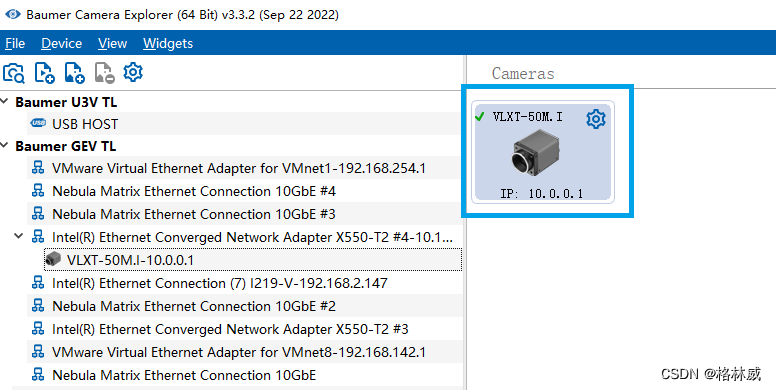Click camera icon beside VLXT-50M.I-10.0.0.1
Image resolution: width=776 pixels, height=390 pixels.
click(x=53, y=259)
